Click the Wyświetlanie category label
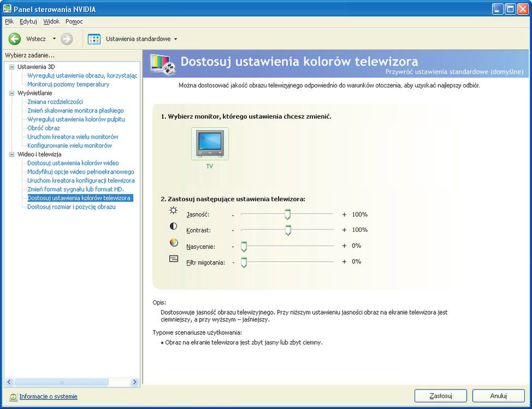The image size is (532, 409). pyautogui.click(x=35, y=93)
